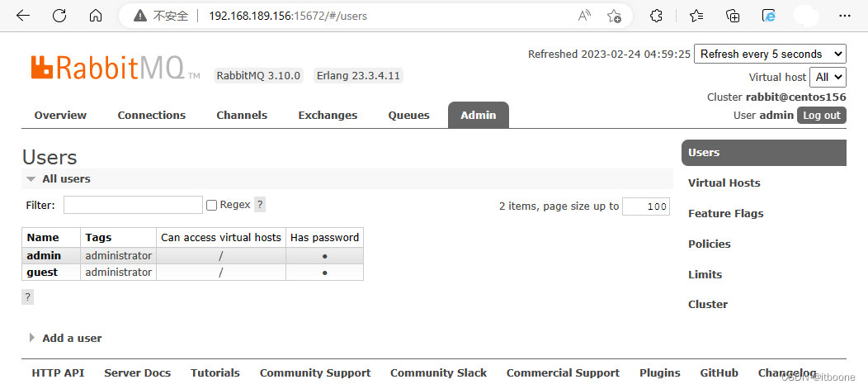This screenshot has width=868, height=389.
Task: Click the RabbitMQ 3.10.0 version badge
Action: pyautogui.click(x=258, y=75)
